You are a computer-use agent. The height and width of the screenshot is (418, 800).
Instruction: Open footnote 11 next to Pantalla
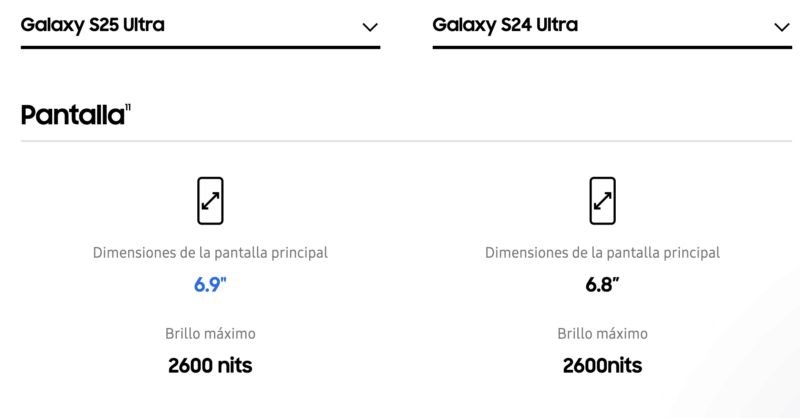(128, 107)
